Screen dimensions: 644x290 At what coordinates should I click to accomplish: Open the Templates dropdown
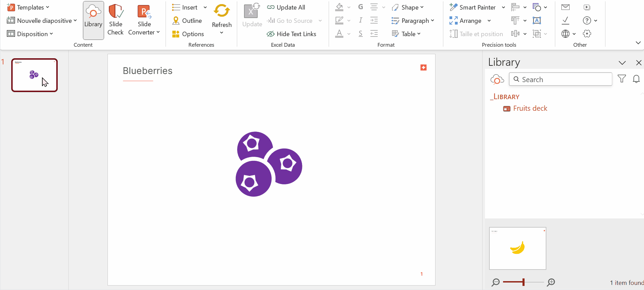click(x=28, y=7)
